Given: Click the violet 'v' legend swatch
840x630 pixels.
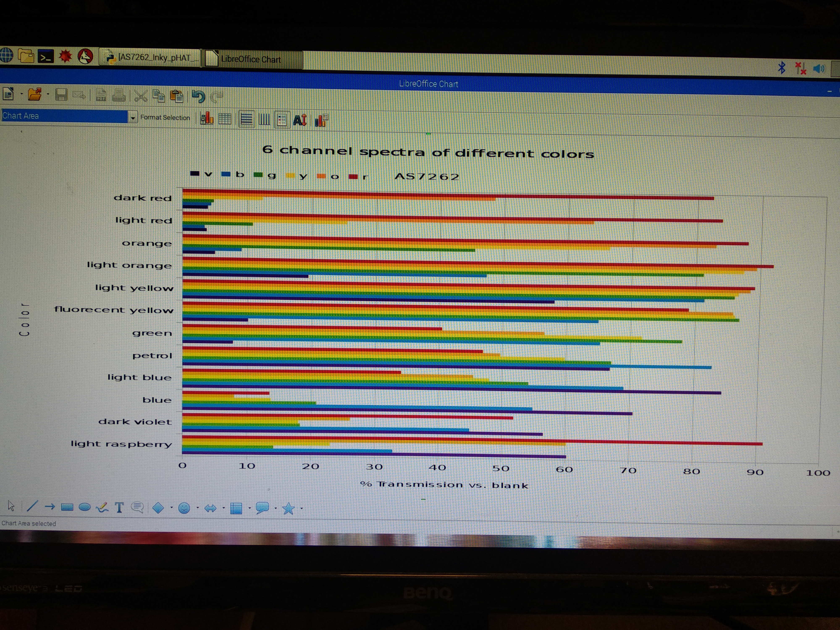Looking at the screenshot, I should pos(195,174).
